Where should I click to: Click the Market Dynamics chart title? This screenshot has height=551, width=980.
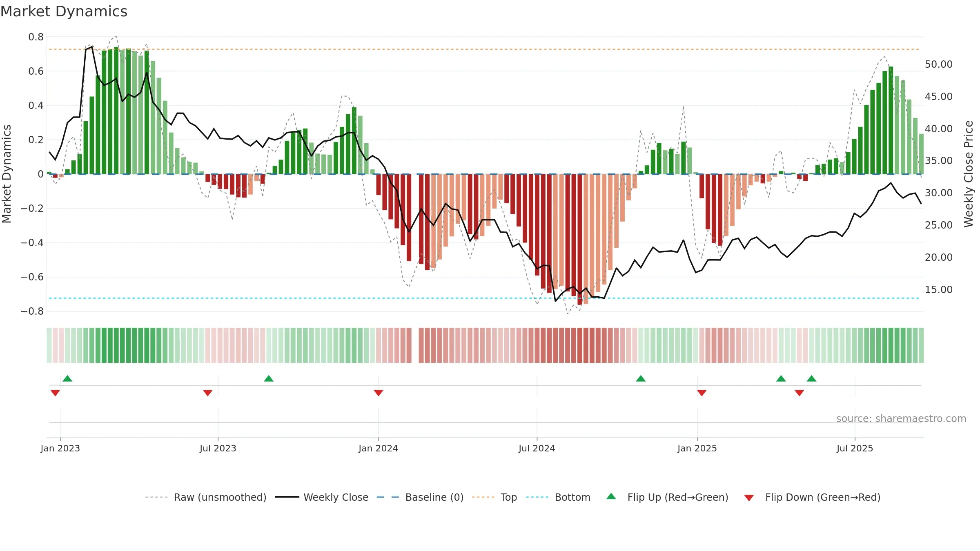[64, 11]
